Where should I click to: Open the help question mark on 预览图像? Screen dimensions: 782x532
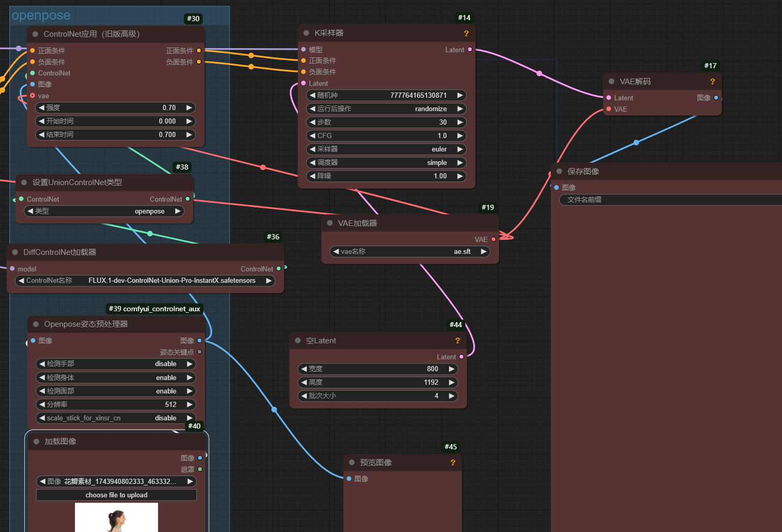tap(453, 462)
